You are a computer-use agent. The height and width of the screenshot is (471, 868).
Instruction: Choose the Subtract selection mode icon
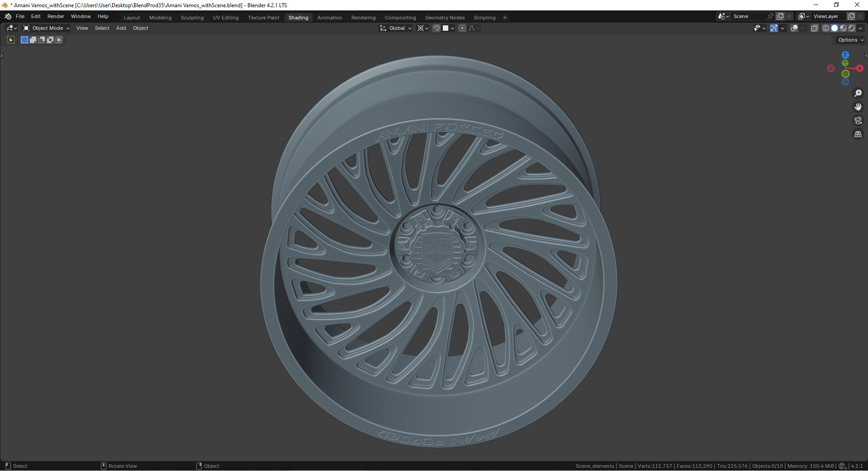[42, 40]
